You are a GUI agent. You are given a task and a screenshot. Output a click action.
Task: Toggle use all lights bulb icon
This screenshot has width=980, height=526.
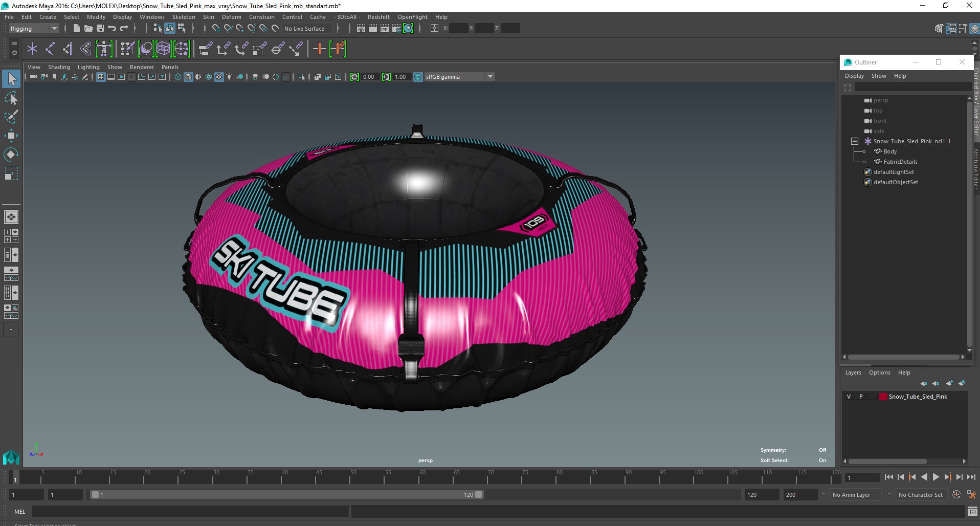tap(229, 77)
